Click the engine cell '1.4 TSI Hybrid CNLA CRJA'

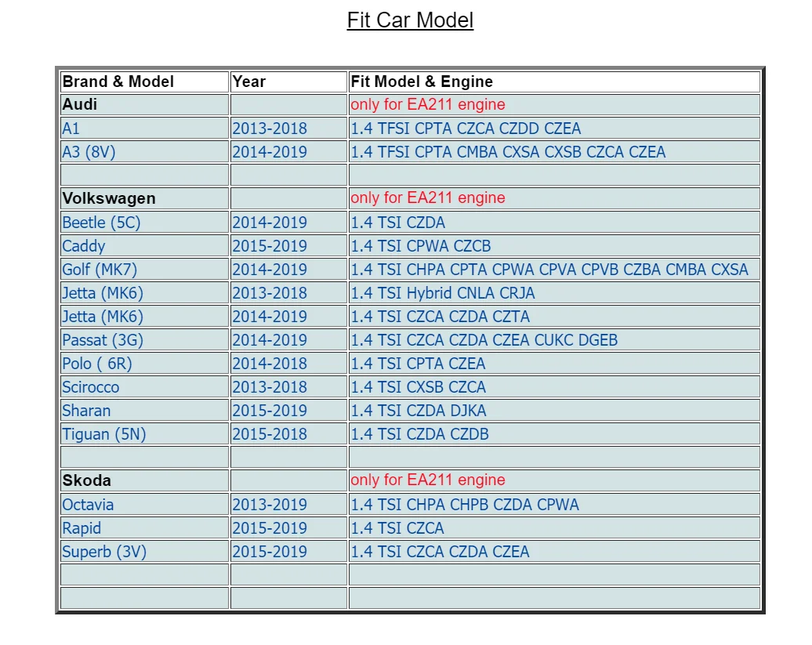tap(554, 292)
